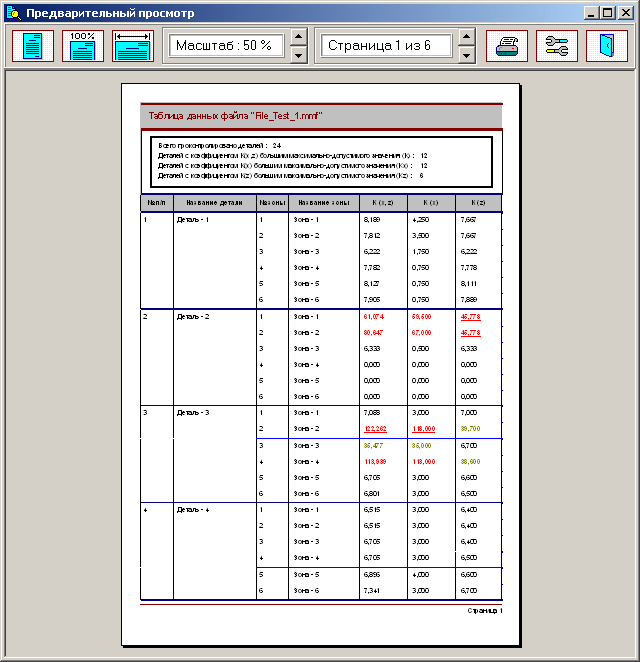The width and height of the screenshot is (640, 662).
Task: Print the document with the printer icon
Action: point(507,46)
